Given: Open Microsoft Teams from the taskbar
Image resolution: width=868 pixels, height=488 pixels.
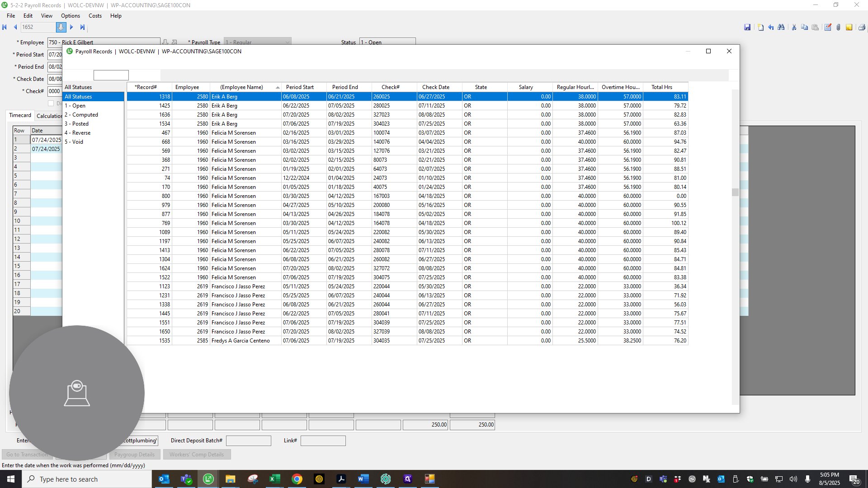Looking at the screenshot, I should pos(186,479).
